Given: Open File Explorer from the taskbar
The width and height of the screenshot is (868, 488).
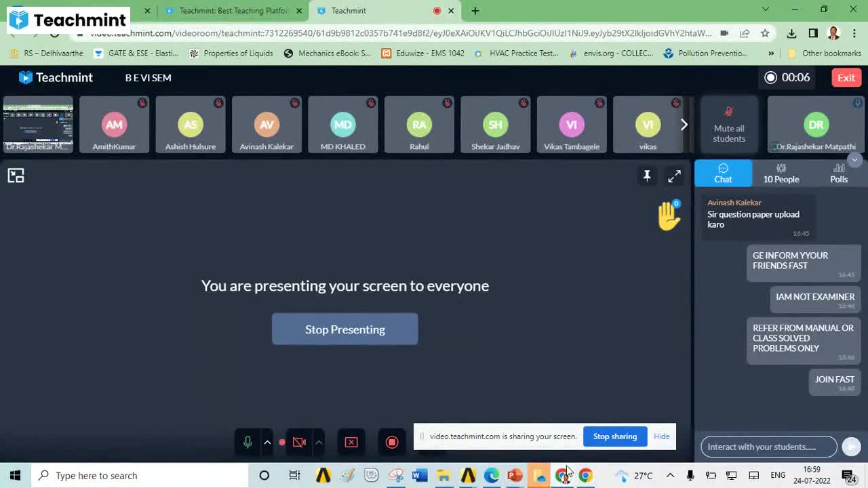Looking at the screenshot, I should coord(443,476).
